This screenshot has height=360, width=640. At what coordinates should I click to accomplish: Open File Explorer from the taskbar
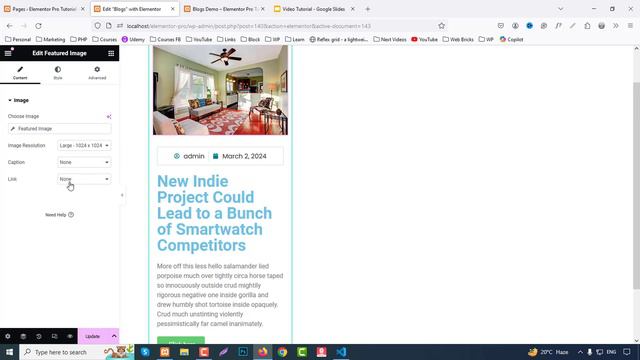coord(184,352)
